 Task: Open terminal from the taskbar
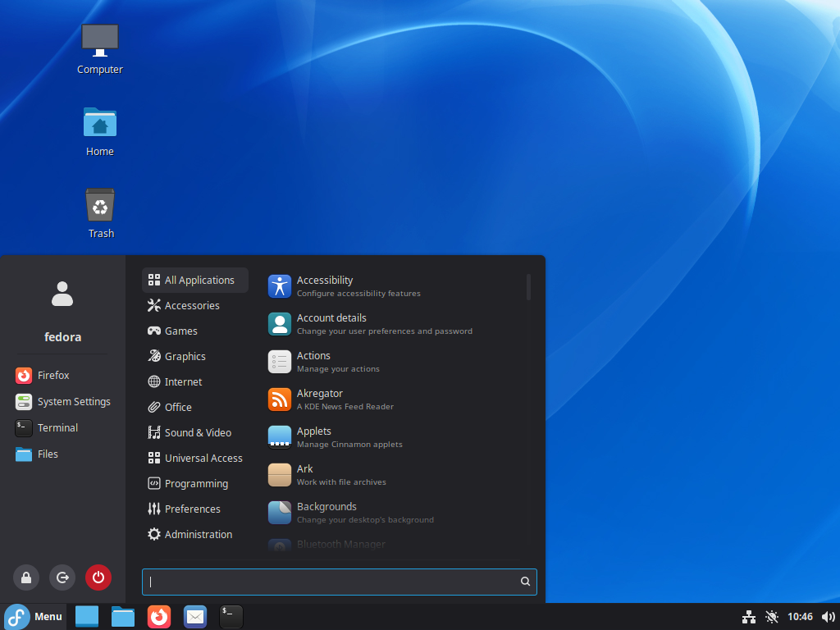pyautogui.click(x=231, y=617)
